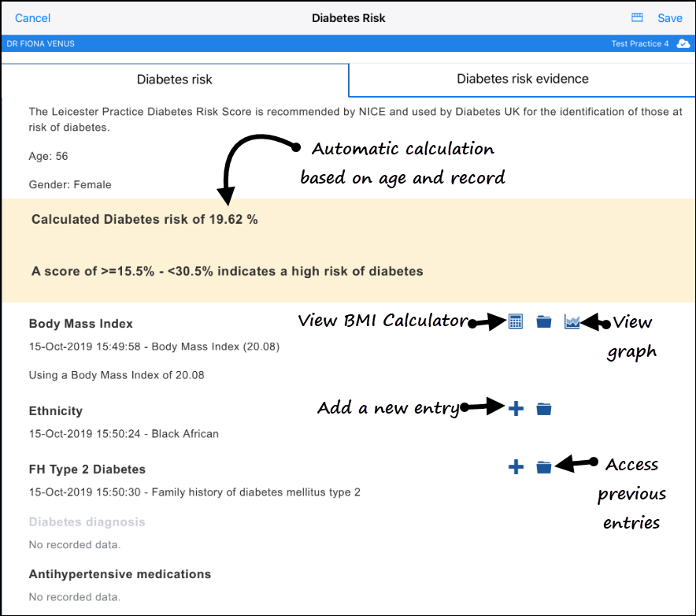Open the BMI Calculator icon

(516, 321)
